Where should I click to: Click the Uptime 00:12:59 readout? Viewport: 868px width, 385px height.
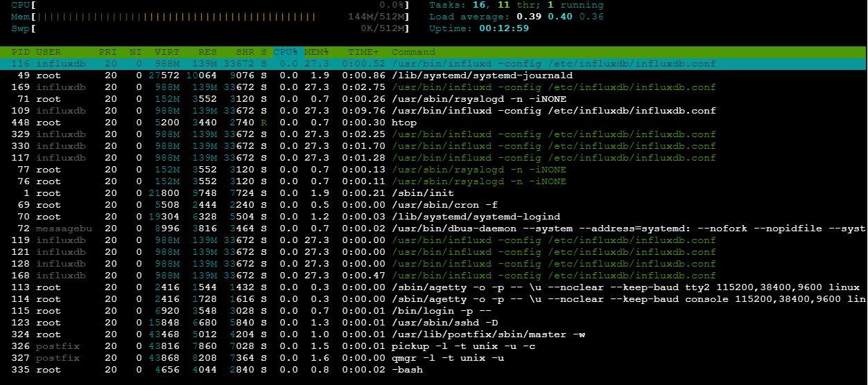479,28
